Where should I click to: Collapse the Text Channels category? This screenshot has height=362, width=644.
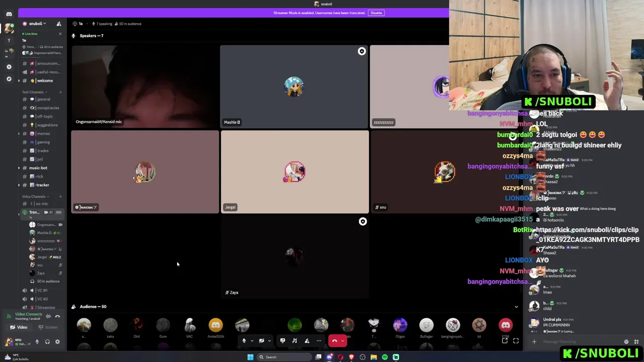(x=34, y=92)
